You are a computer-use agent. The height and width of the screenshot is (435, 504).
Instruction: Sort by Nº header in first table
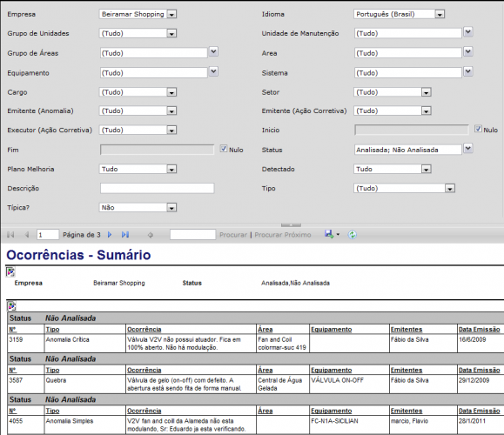tap(13, 330)
